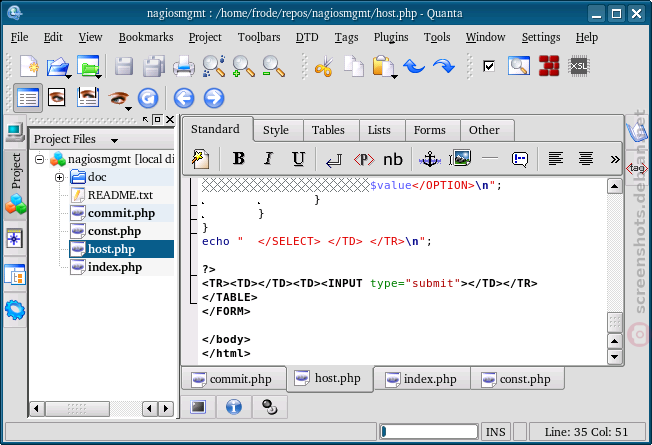Toggle underline formatting U button
The image size is (652, 445).
coord(298,159)
